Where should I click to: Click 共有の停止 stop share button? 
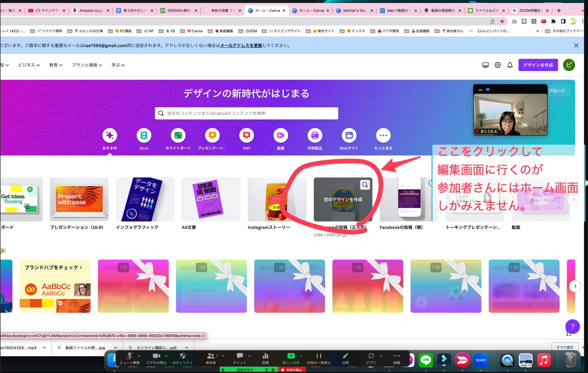pyautogui.click(x=292, y=370)
